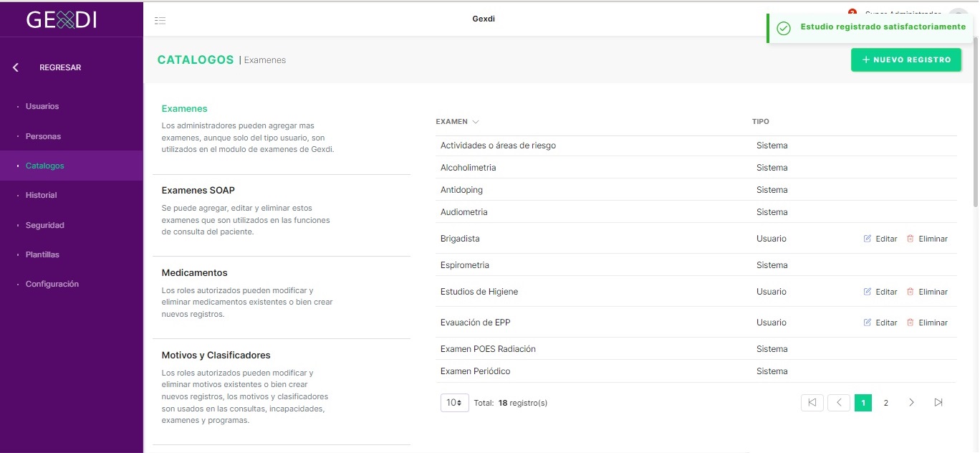Click the Examen Periódico row
This screenshot has height=453, width=980.
click(x=696, y=371)
